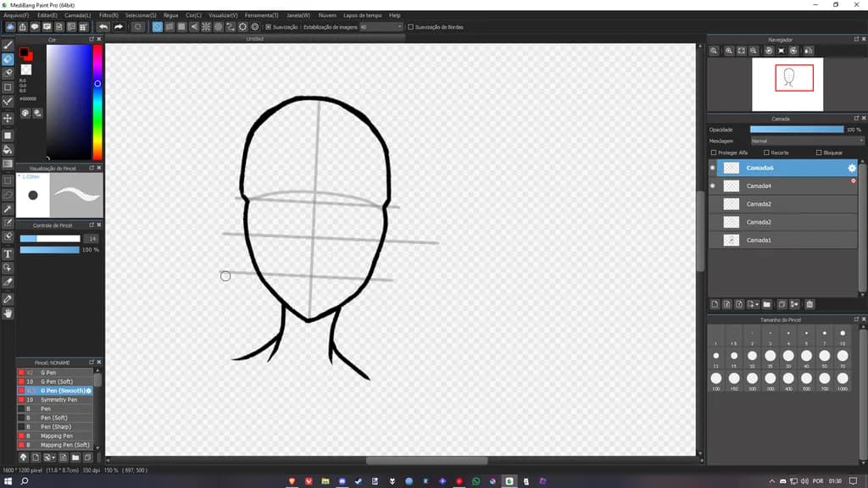Open the Mesclagem blend mode dropdown
The image size is (868, 488).
click(807, 141)
